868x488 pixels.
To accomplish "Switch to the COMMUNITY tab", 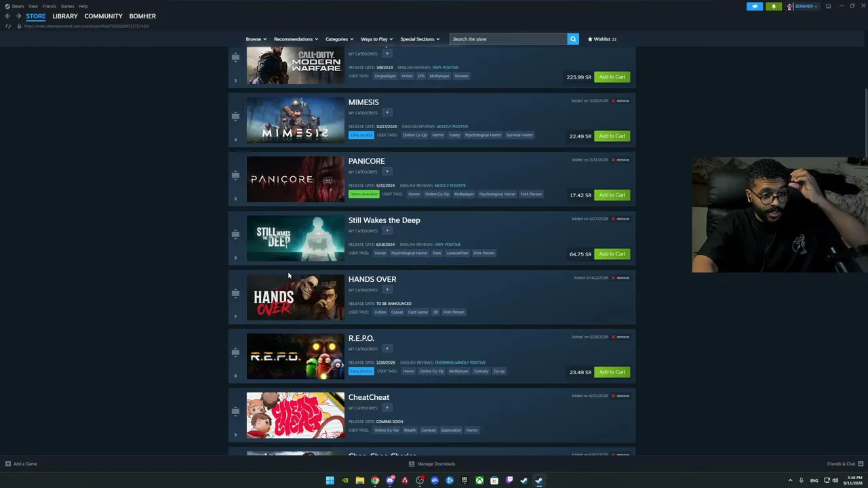I will (x=103, y=16).
